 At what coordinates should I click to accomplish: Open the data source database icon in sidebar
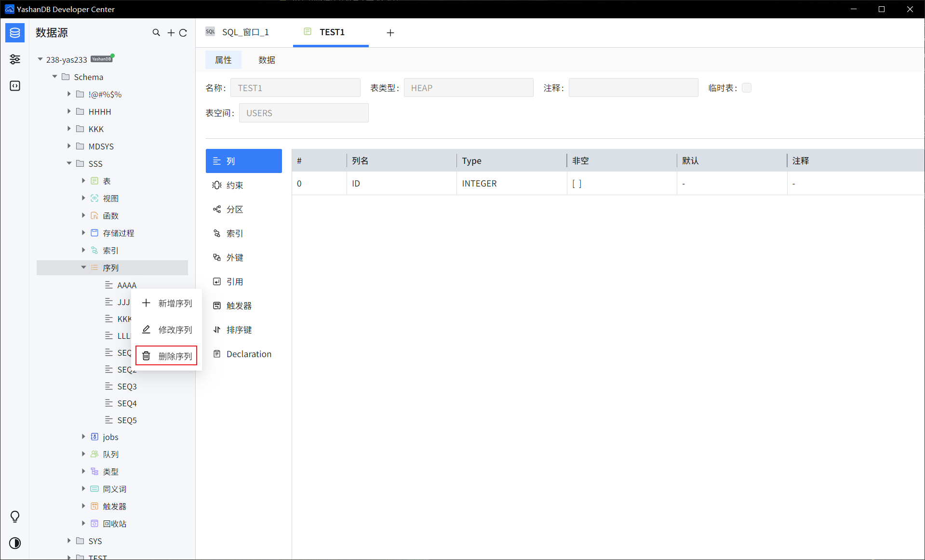[15, 33]
